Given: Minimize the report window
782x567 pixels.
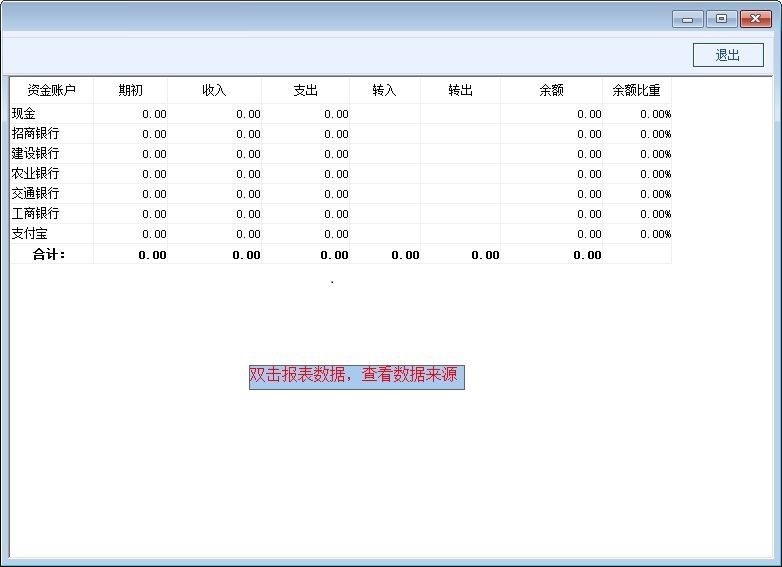Looking at the screenshot, I should click(x=688, y=19).
